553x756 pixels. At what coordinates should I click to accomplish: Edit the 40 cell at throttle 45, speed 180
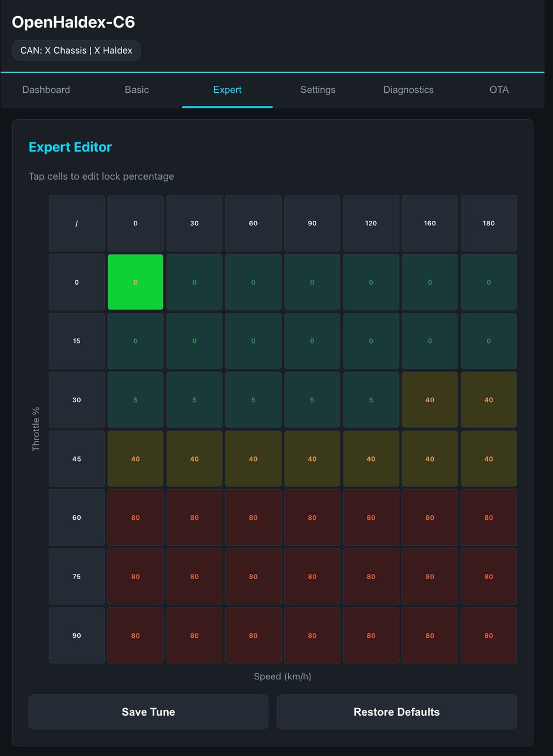[x=488, y=459]
